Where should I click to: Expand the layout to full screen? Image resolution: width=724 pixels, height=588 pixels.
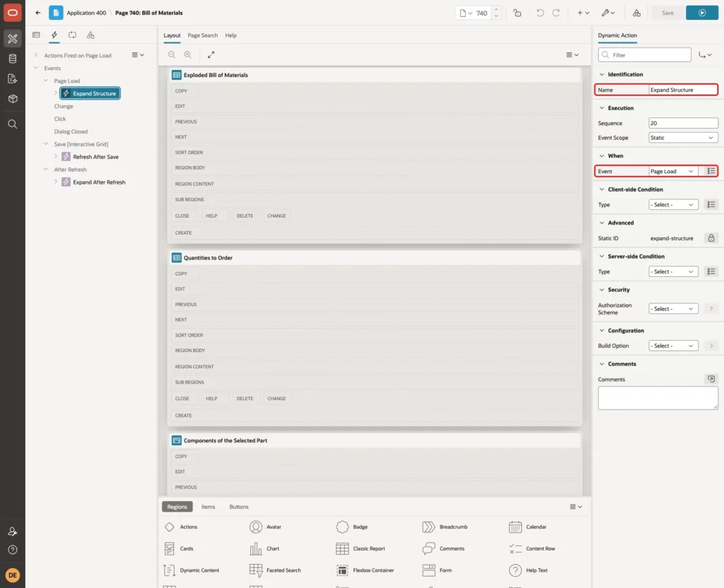(211, 54)
